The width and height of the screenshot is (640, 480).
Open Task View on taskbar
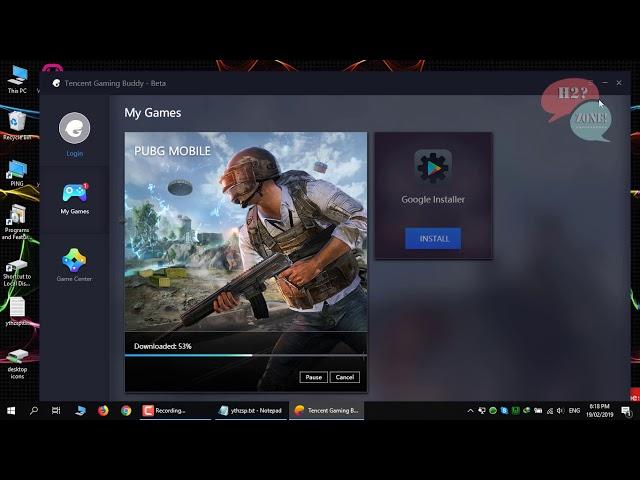[x=56, y=411]
